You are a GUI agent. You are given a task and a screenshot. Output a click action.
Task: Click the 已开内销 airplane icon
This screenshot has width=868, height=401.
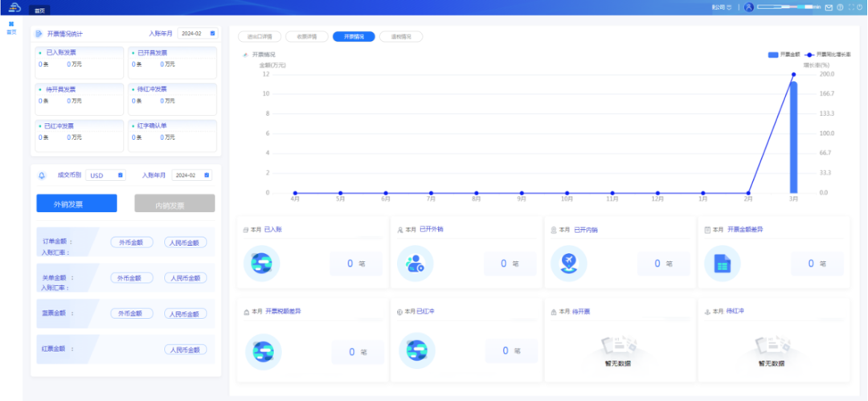pyautogui.click(x=568, y=263)
